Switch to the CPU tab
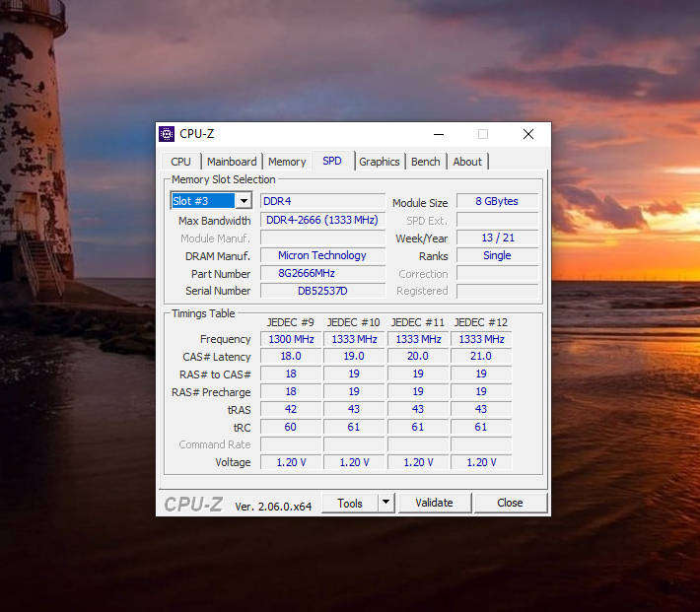The image size is (700, 612). click(x=180, y=162)
